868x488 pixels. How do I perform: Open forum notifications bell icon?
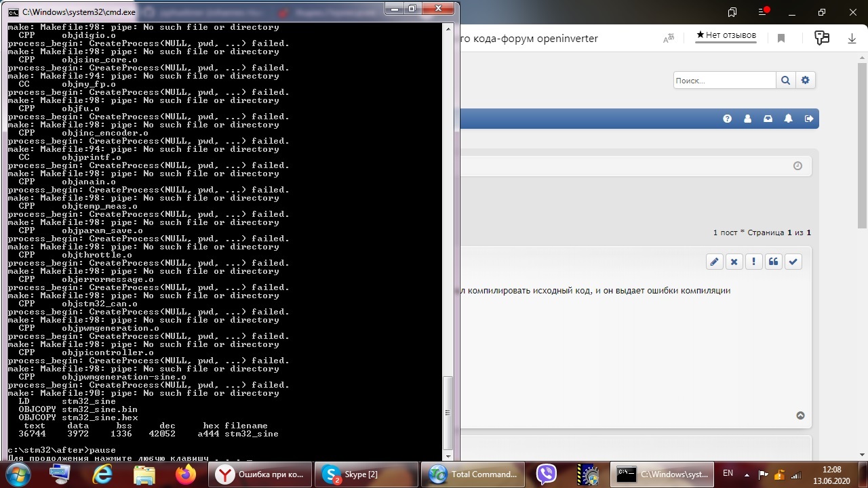(x=788, y=119)
